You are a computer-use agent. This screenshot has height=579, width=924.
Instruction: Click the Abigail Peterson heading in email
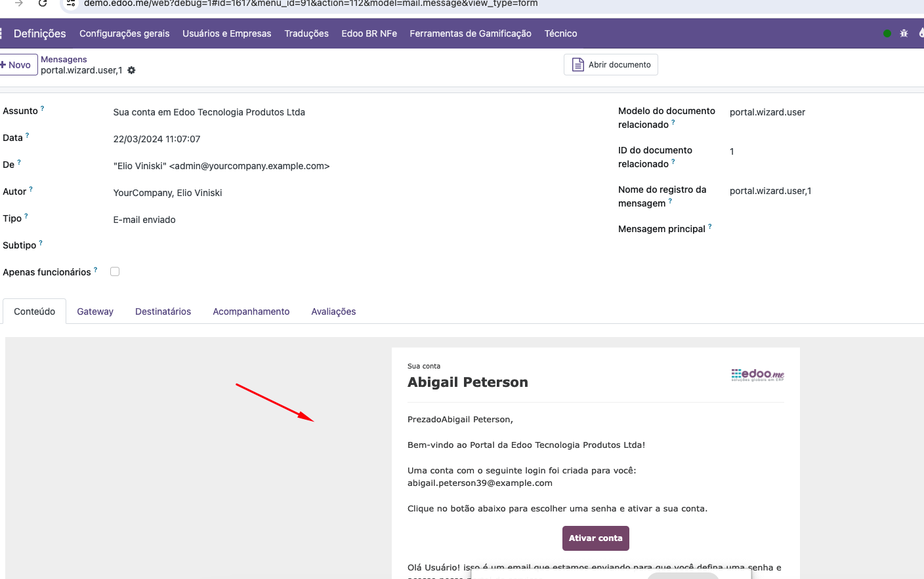click(x=468, y=382)
